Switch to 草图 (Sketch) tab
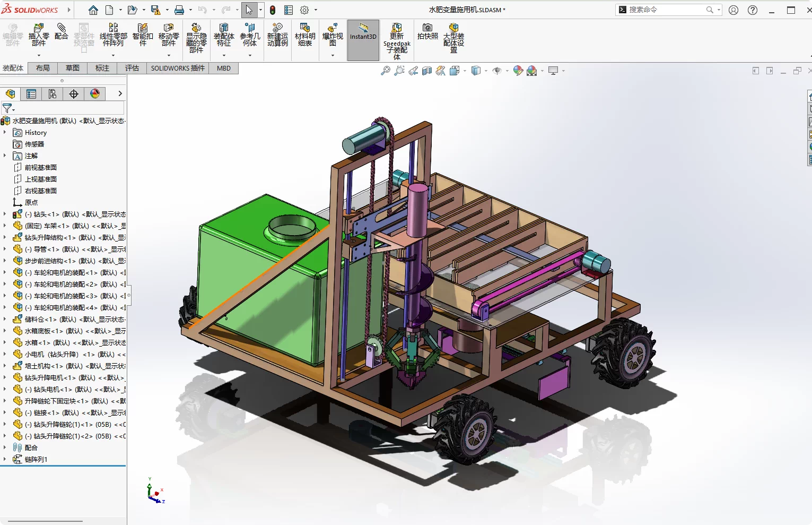Image resolution: width=812 pixels, height=525 pixels. [73, 68]
